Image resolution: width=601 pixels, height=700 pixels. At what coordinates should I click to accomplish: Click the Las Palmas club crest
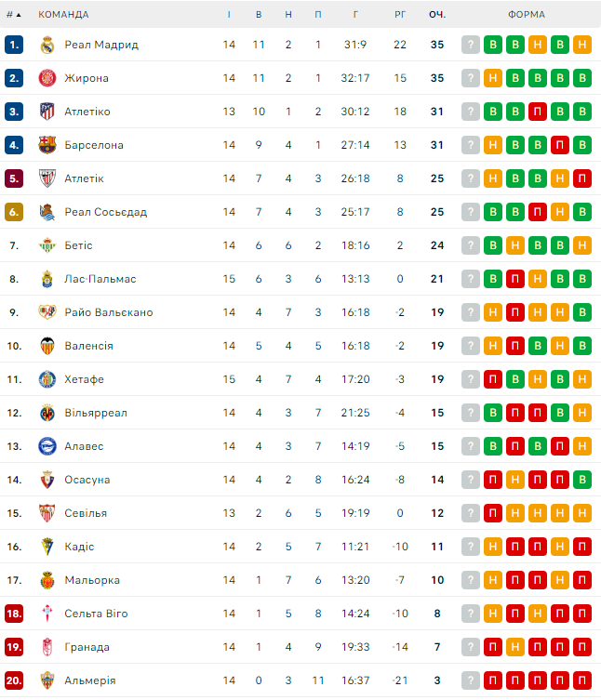(x=47, y=279)
